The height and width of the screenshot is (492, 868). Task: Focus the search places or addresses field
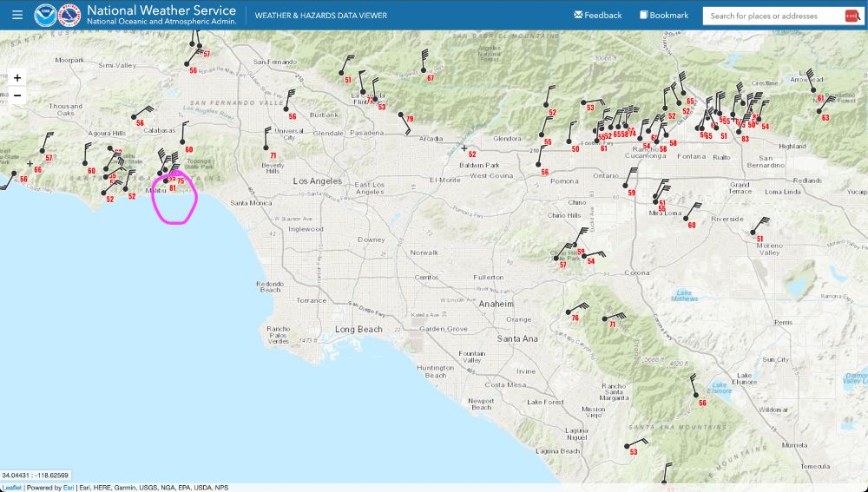pyautogui.click(x=775, y=16)
